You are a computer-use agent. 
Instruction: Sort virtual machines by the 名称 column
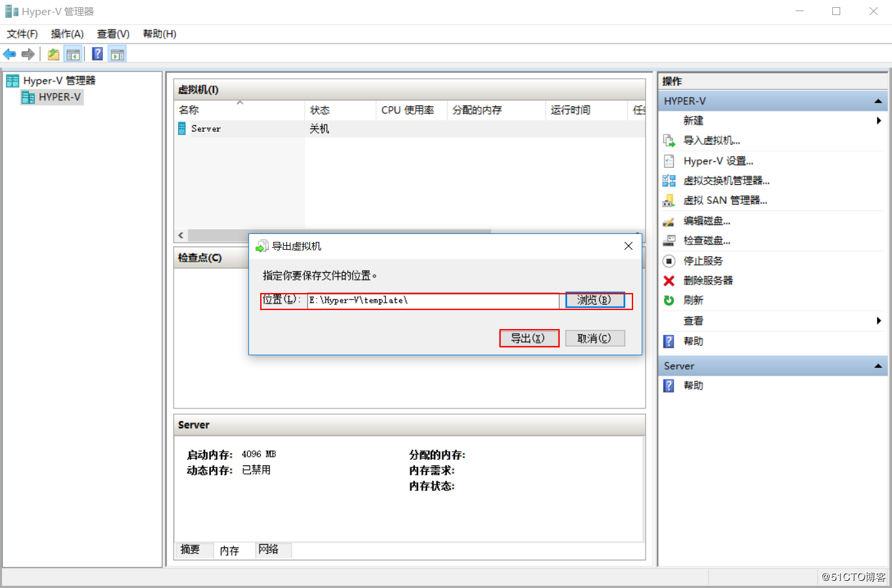pyautogui.click(x=188, y=109)
